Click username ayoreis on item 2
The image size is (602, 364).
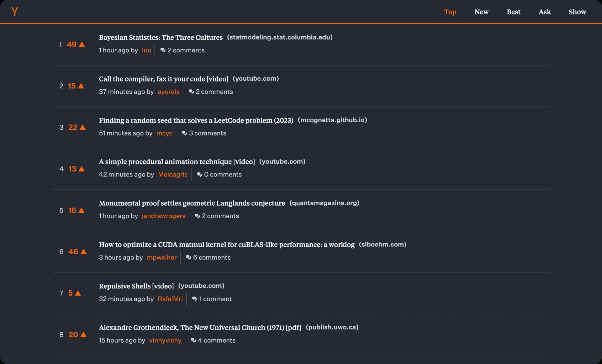pyautogui.click(x=168, y=92)
